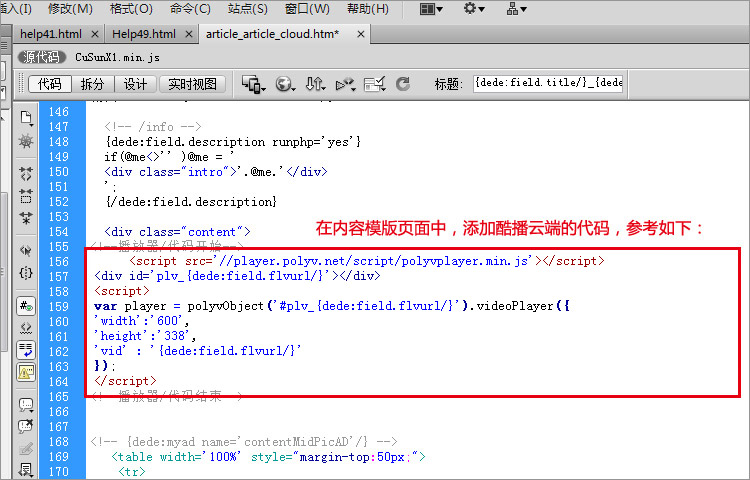Open the 站点(S) menu
This screenshot has height=480, width=750.
pos(246,9)
